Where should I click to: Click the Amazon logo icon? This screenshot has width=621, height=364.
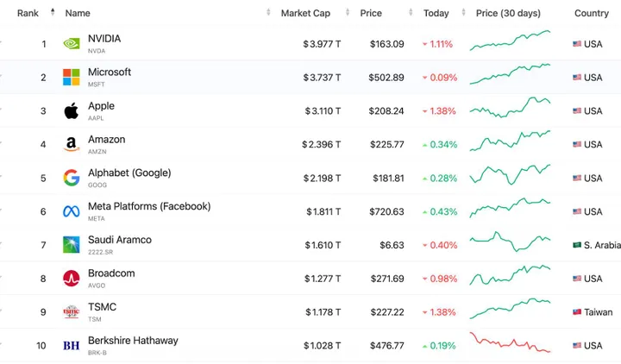tap(72, 145)
